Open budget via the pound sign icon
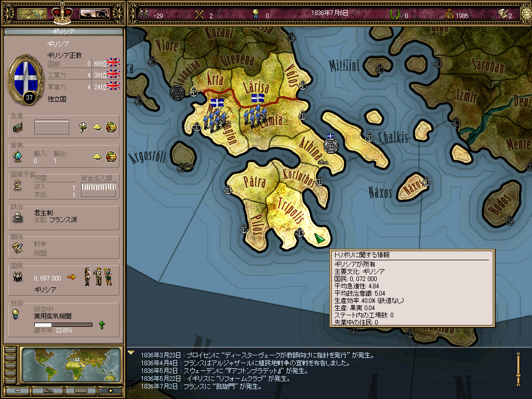The width and height of the screenshot is (532, 399). (18, 185)
